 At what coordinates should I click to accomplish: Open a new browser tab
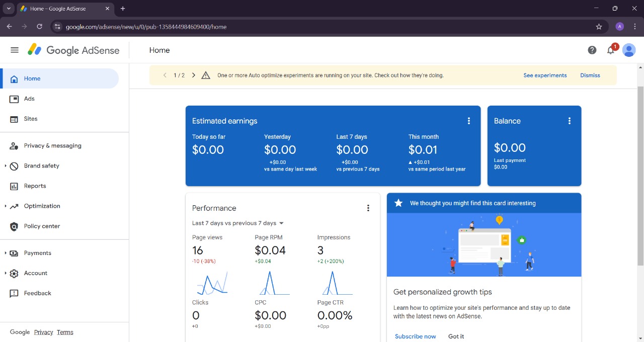[123, 9]
